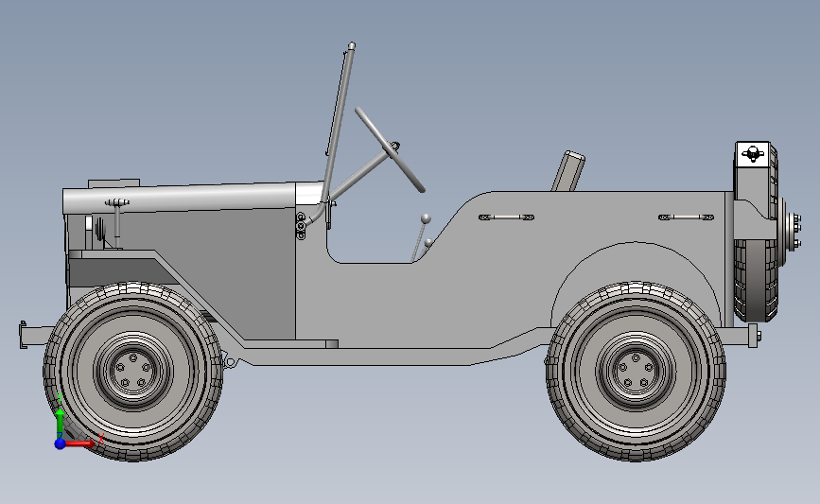The height and width of the screenshot is (504, 820).
Task: Select the windshield hinge bolts on cowl
Action: tap(301, 226)
